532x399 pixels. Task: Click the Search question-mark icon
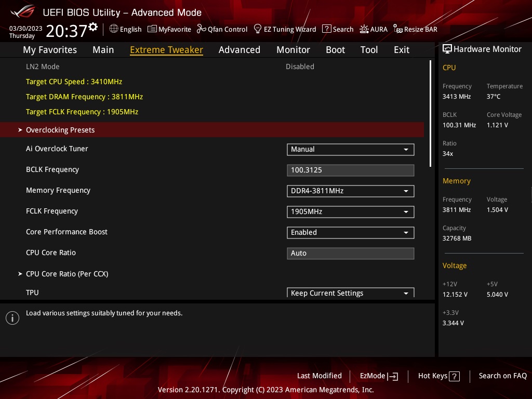click(326, 29)
